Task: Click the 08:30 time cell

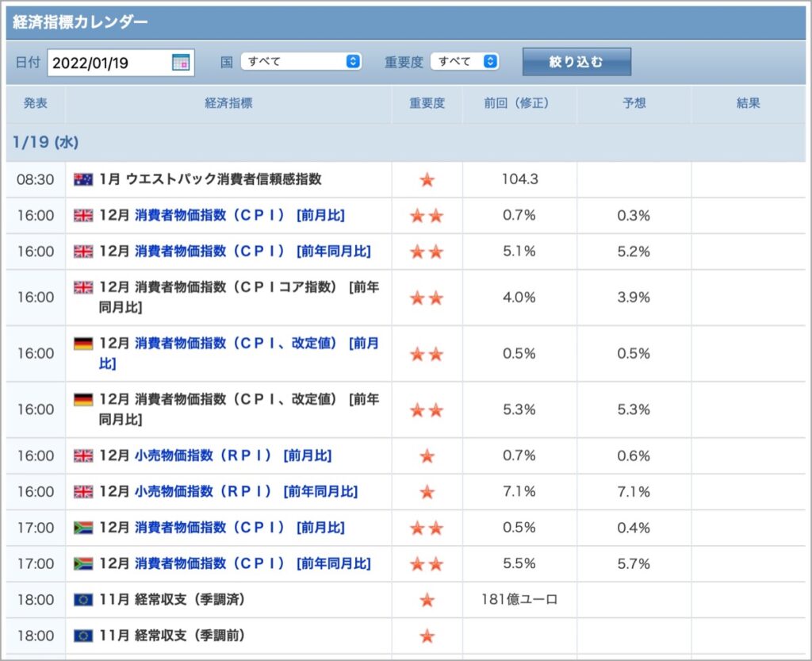Action: click(35, 179)
